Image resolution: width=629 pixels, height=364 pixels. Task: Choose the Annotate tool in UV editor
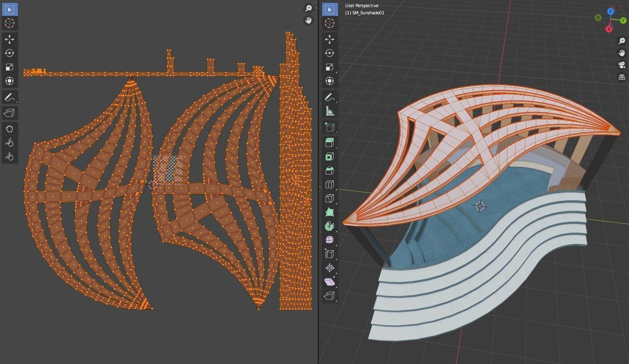10,97
